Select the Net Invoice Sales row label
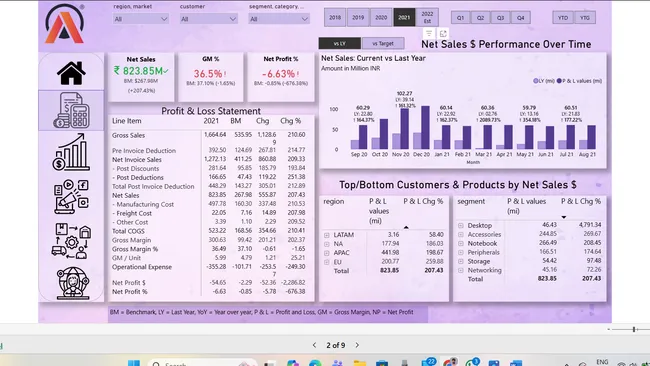The width and height of the screenshot is (650, 366). tap(137, 160)
